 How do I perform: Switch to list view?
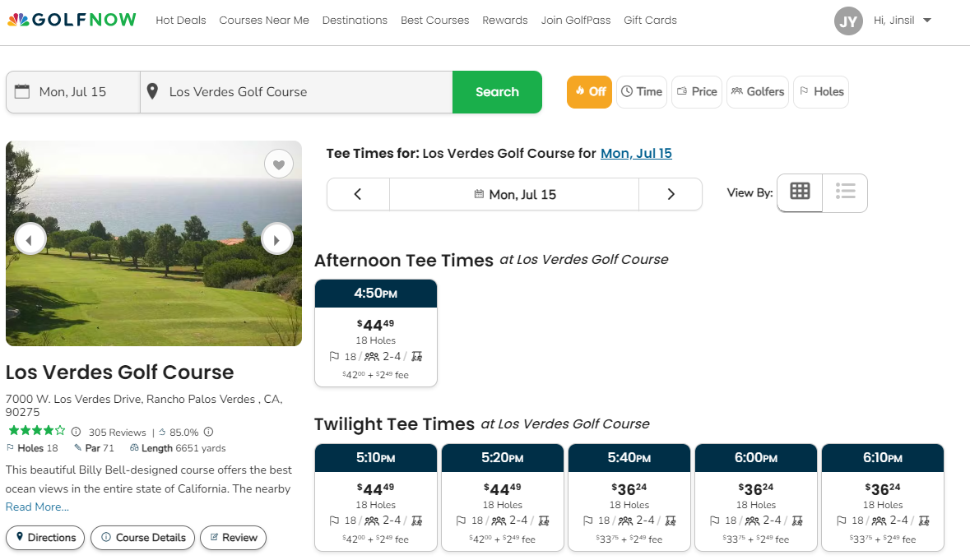coord(845,192)
